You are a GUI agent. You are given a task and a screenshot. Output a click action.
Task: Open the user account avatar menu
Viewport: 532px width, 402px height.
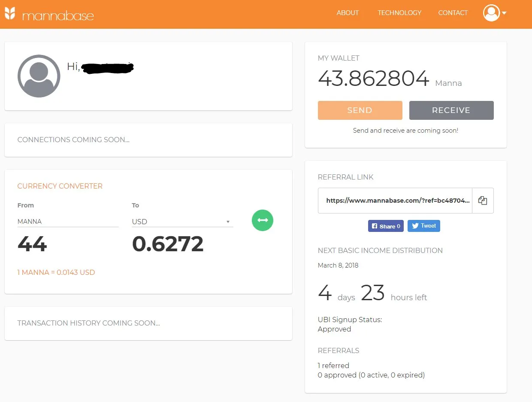[x=491, y=13]
